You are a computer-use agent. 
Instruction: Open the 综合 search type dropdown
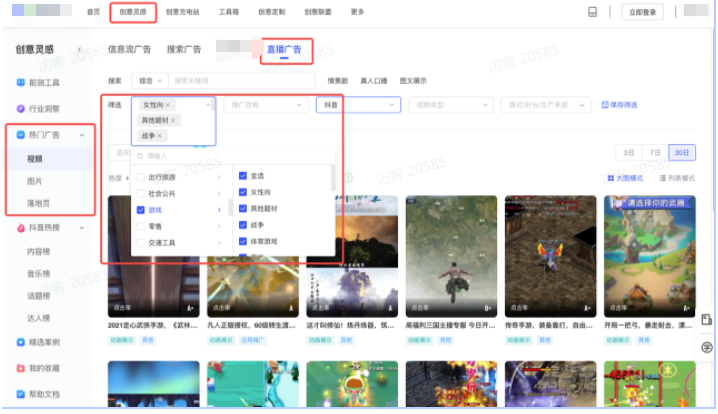point(150,81)
